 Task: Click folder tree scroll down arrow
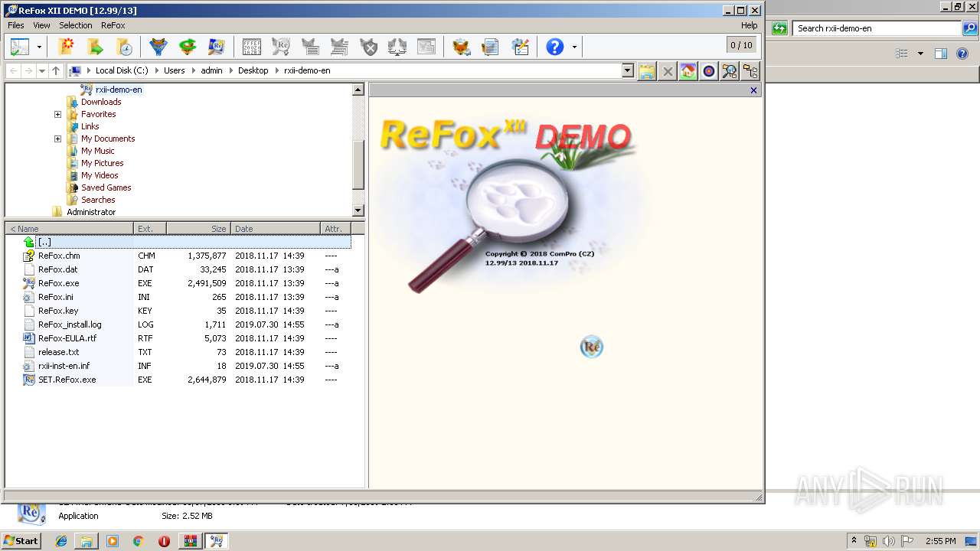[358, 210]
